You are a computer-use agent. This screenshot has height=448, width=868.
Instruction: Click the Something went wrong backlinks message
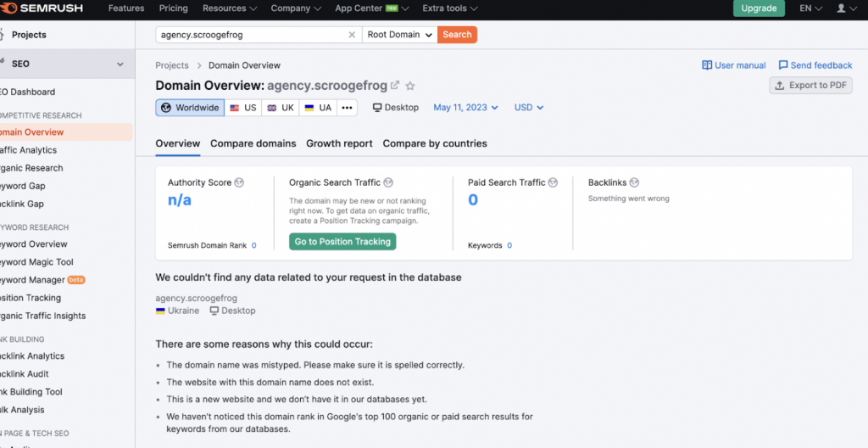[628, 199]
